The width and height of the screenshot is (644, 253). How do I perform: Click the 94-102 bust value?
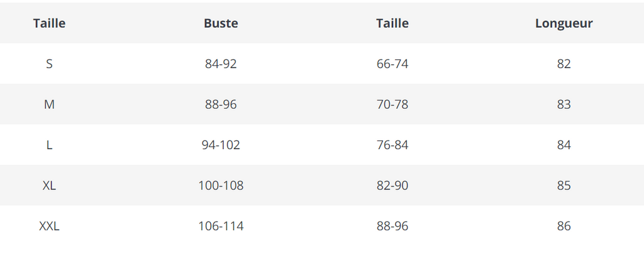(221, 145)
